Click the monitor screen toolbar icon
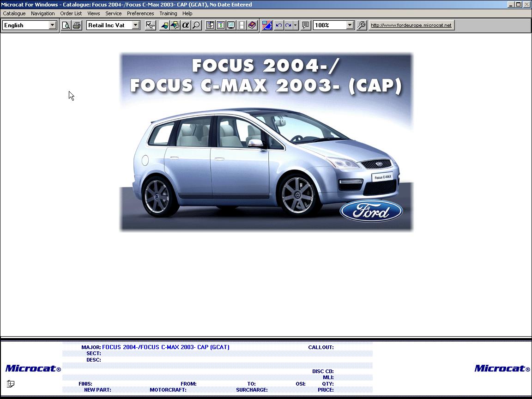 (x=231, y=25)
